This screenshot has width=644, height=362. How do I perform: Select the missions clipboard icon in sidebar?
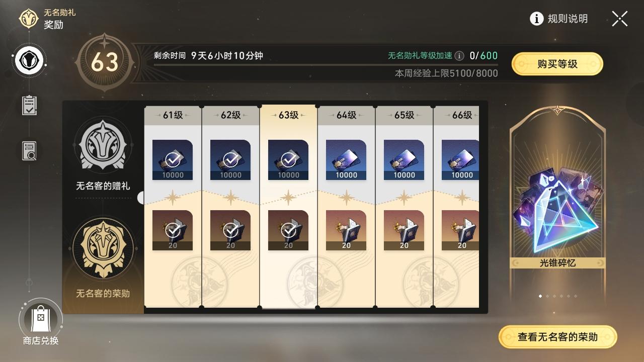coord(29,105)
